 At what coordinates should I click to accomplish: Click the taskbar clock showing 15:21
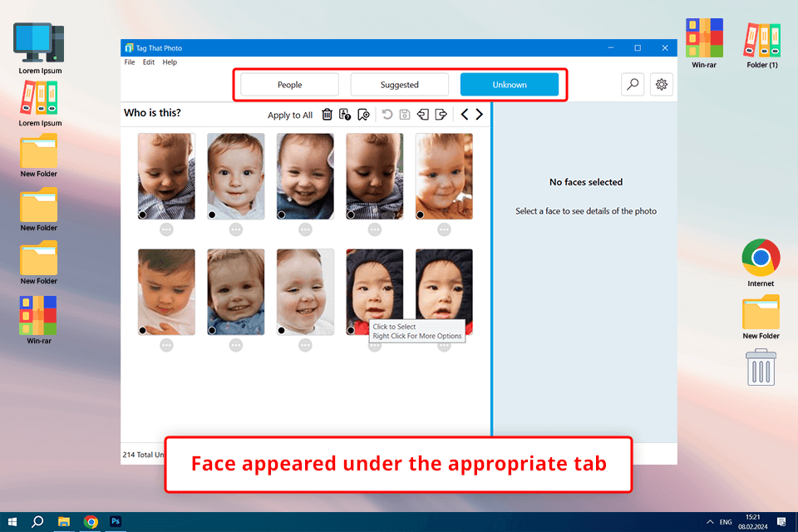pos(753,522)
